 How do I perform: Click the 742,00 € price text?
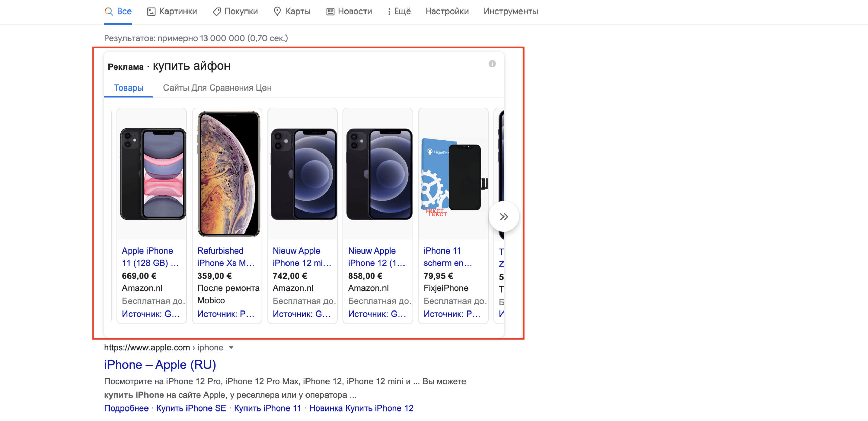pyautogui.click(x=290, y=276)
